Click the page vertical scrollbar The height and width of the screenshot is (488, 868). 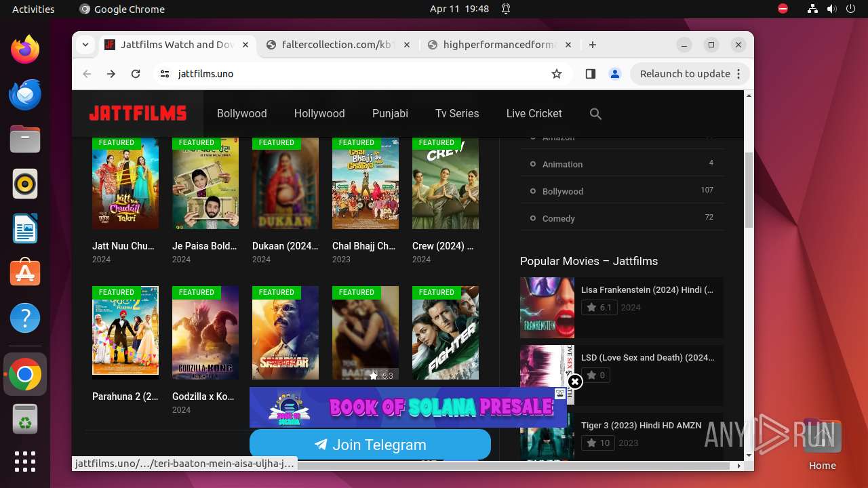point(749,190)
